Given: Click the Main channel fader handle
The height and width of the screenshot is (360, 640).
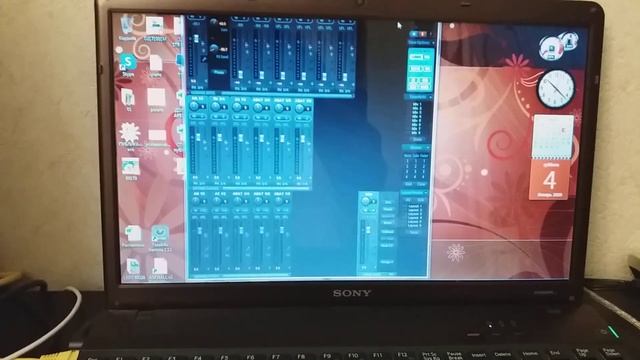Looking at the screenshot, I should click(x=369, y=229).
